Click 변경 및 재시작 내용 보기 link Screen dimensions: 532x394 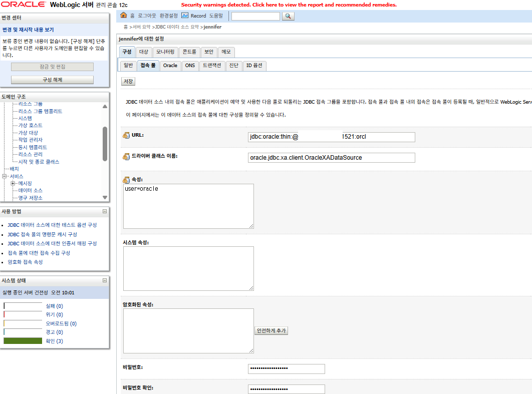(x=28, y=30)
